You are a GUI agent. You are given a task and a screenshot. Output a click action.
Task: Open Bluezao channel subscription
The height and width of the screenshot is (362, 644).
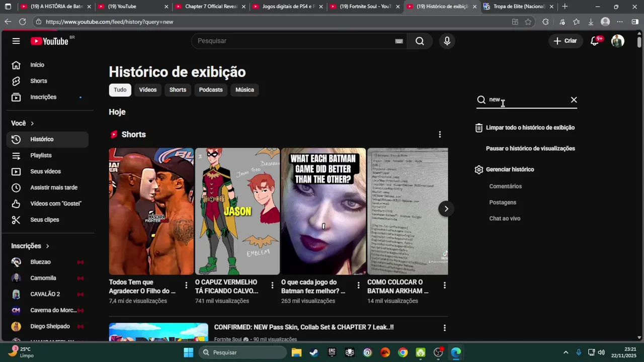(x=47, y=262)
